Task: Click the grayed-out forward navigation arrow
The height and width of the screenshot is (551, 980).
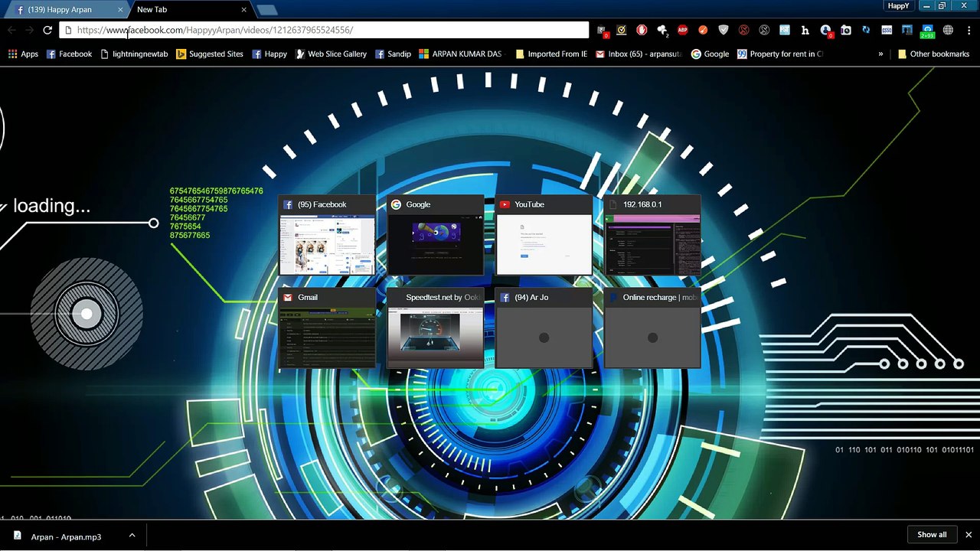Action: click(29, 30)
